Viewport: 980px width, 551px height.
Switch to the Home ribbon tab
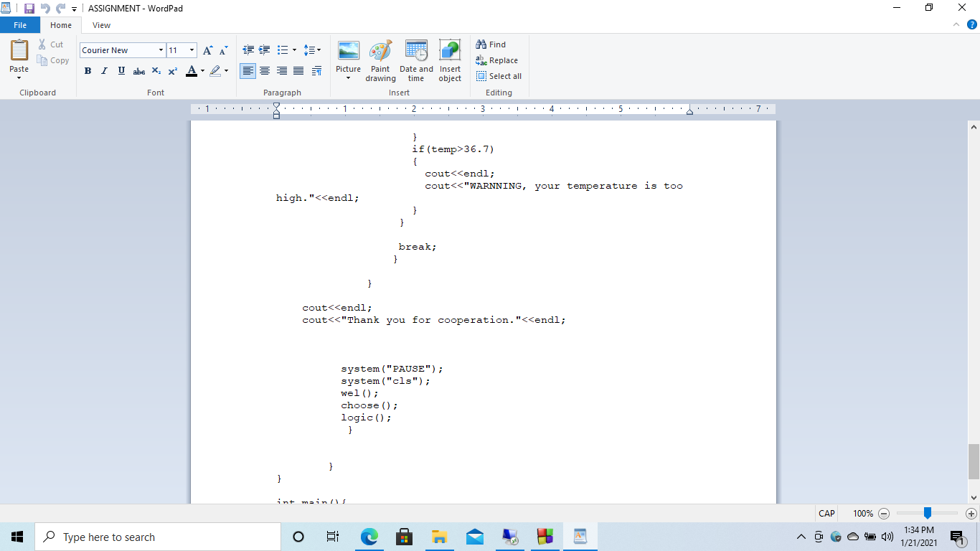(x=61, y=25)
